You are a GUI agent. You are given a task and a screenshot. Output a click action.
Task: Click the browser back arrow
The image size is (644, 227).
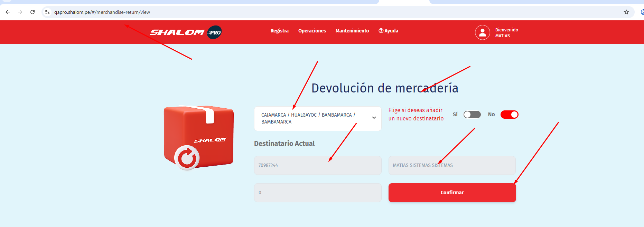[8, 12]
